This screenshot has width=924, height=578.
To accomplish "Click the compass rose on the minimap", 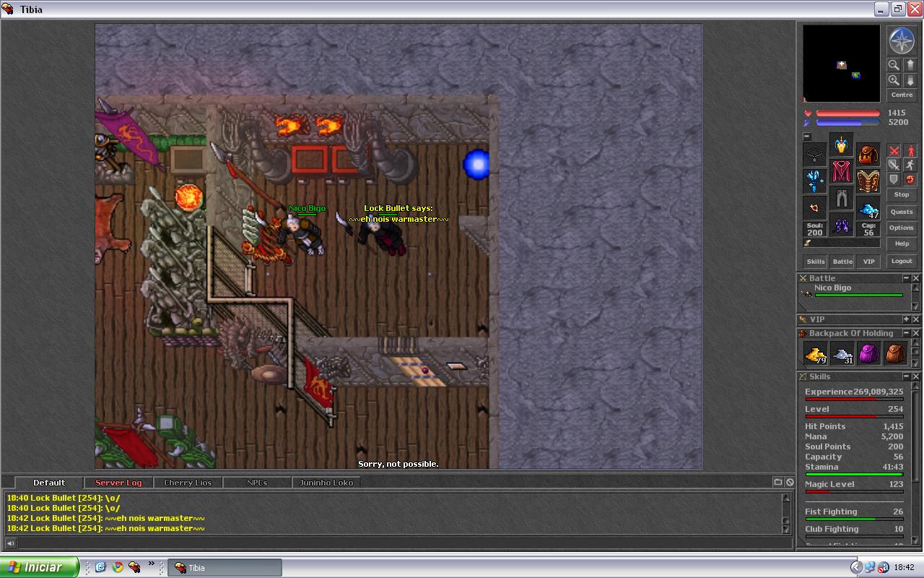I will 902,41.
